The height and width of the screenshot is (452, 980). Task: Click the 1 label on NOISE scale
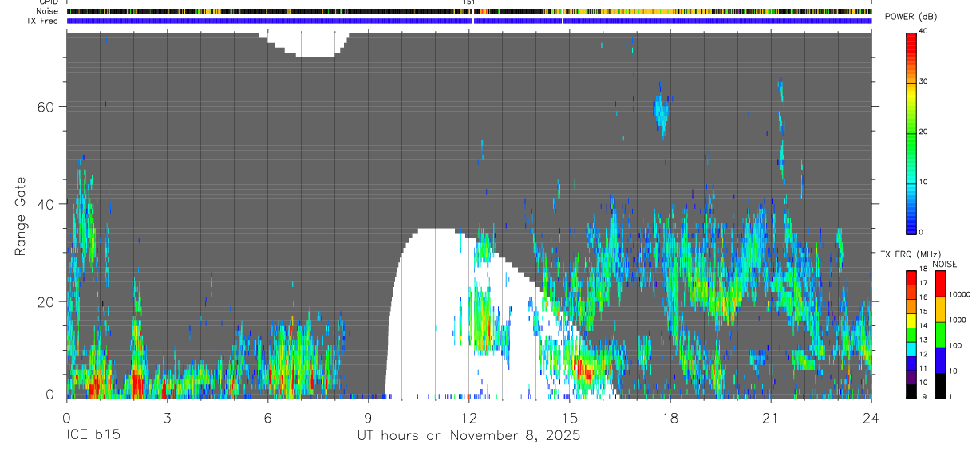point(952,396)
